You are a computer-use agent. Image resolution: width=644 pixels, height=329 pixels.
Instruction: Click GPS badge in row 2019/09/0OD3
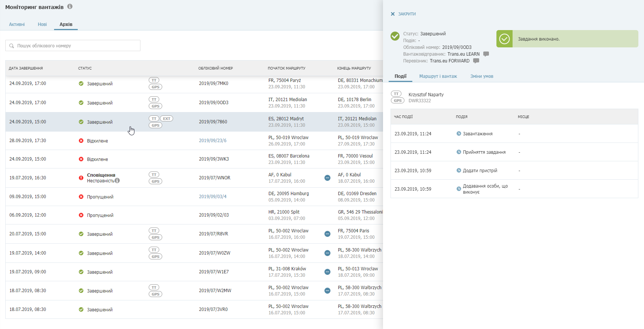[155, 106]
